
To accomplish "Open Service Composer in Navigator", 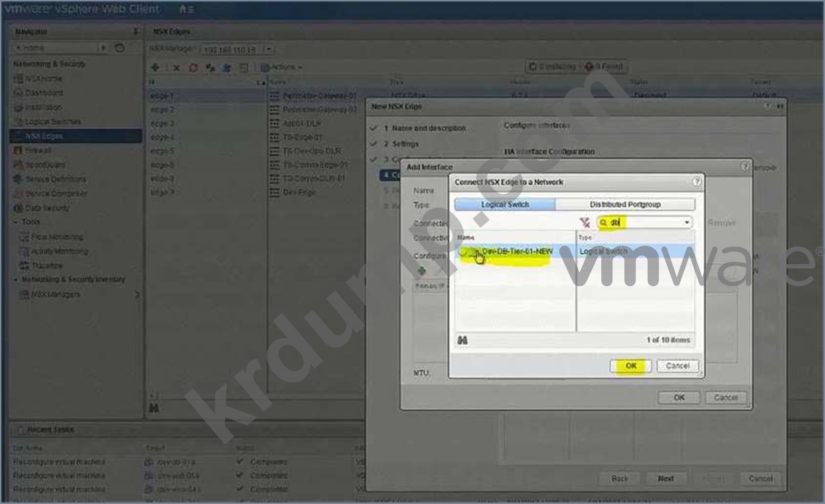I will point(56,194).
